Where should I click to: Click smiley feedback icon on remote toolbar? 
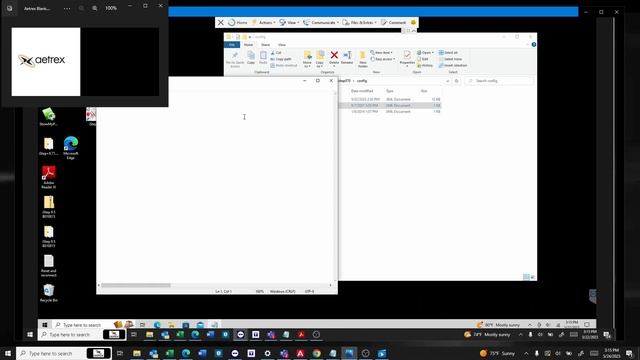413,22
